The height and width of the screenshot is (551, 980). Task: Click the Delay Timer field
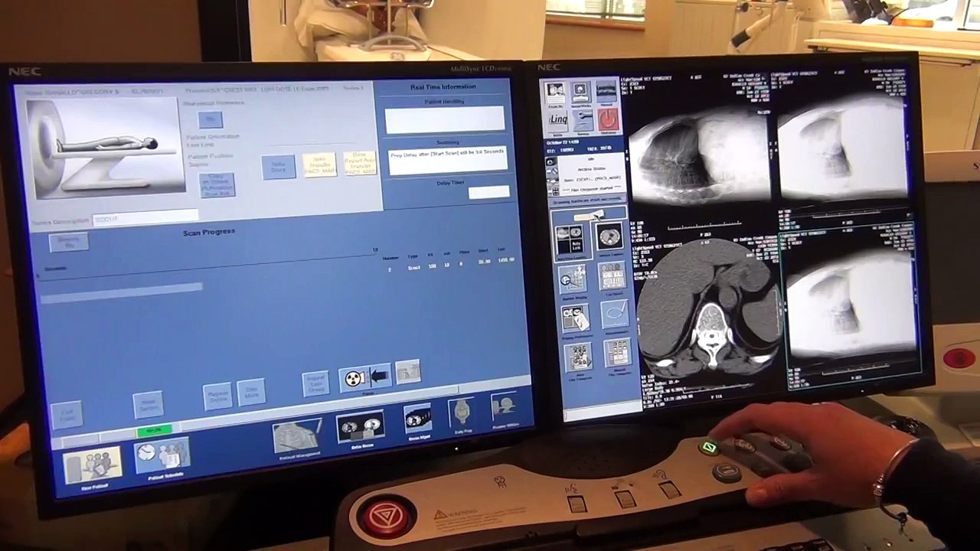[x=489, y=193]
